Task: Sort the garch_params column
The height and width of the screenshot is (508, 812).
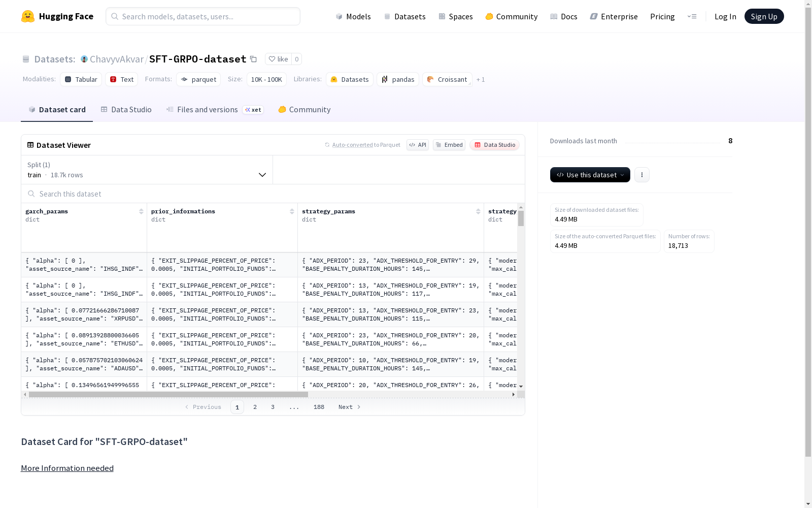Action: click(141, 211)
